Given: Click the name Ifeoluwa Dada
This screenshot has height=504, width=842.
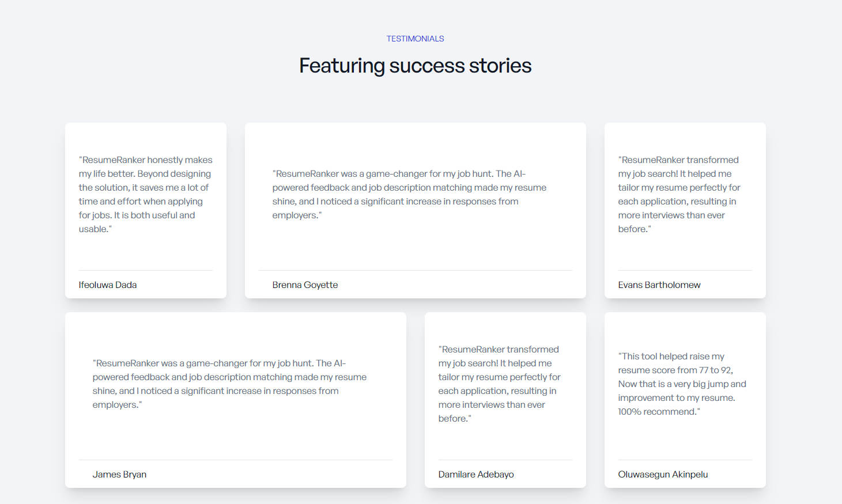Looking at the screenshot, I should (108, 285).
